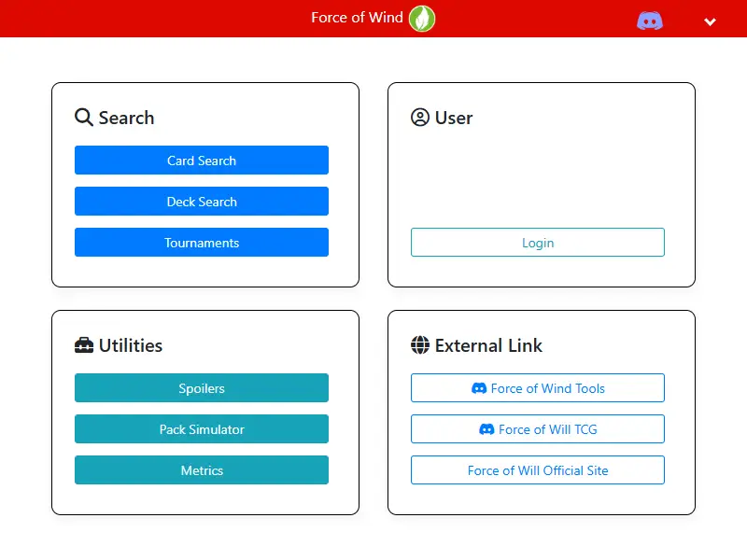Open Force of Wind Tools Discord link

click(538, 387)
